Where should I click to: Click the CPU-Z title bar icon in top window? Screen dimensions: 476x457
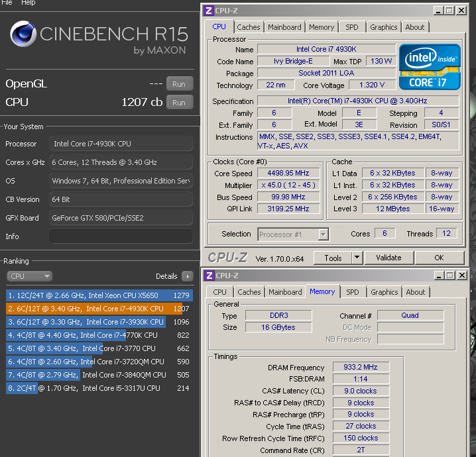pyautogui.click(x=209, y=11)
